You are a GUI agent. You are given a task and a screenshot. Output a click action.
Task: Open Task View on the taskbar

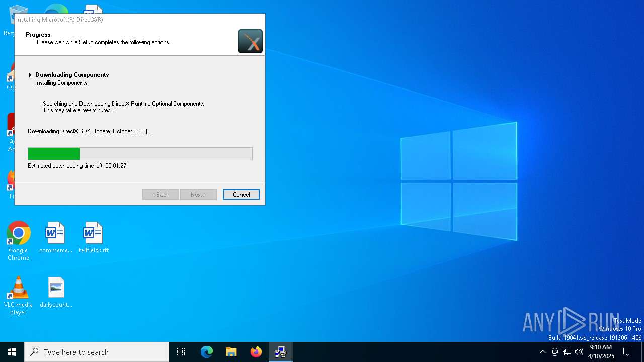coord(181,352)
